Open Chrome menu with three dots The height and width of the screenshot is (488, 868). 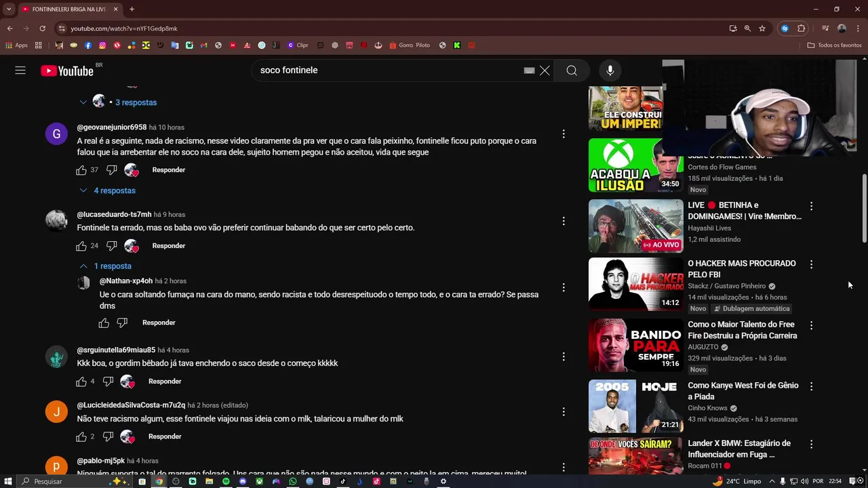pos(856,28)
